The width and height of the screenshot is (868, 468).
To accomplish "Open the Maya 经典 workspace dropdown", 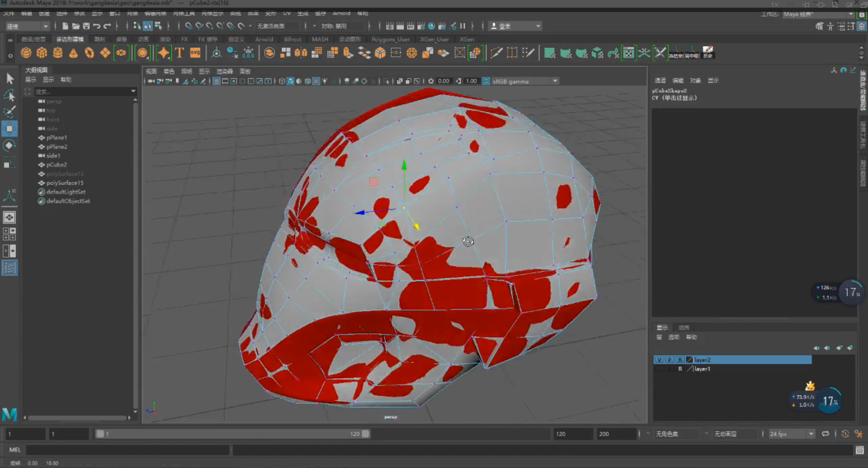I will tap(818, 14).
